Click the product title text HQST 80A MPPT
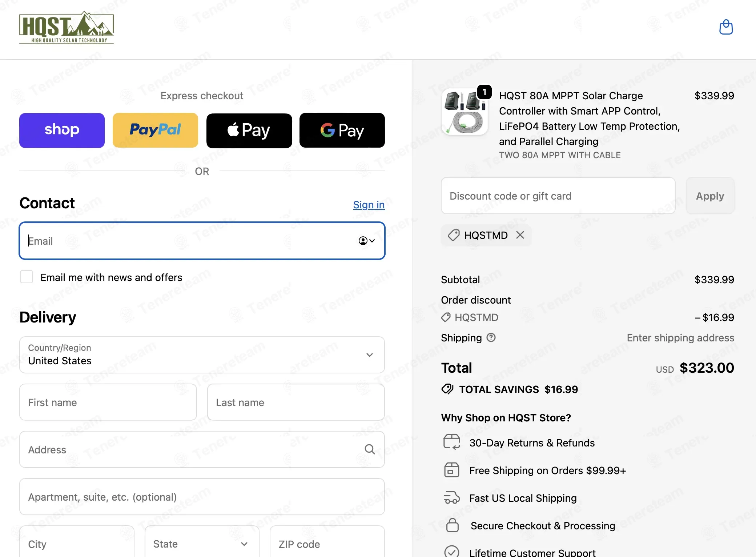This screenshot has height=557, width=756. tap(590, 119)
